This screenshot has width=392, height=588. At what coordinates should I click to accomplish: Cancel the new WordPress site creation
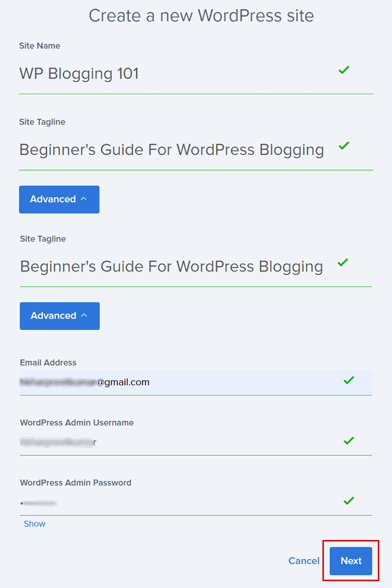304,561
